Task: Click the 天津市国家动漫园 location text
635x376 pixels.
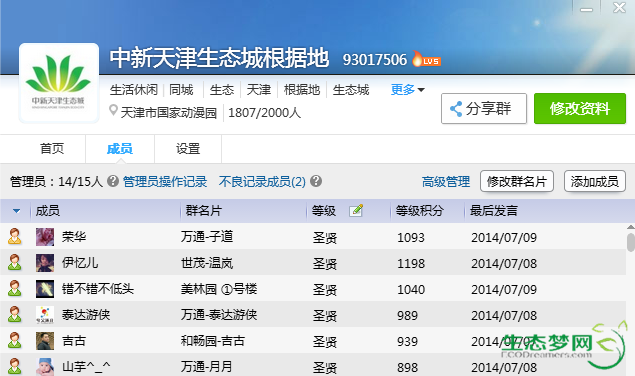Action: (169, 112)
